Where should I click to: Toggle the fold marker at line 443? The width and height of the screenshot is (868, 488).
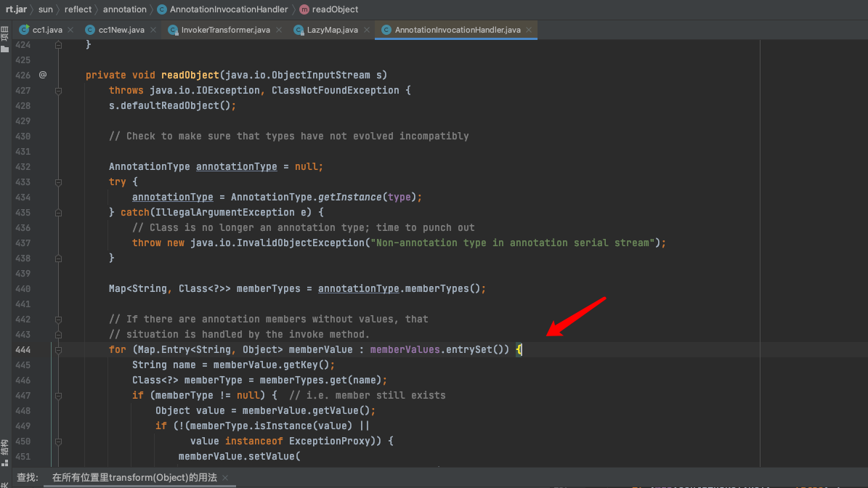click(58, 335)
